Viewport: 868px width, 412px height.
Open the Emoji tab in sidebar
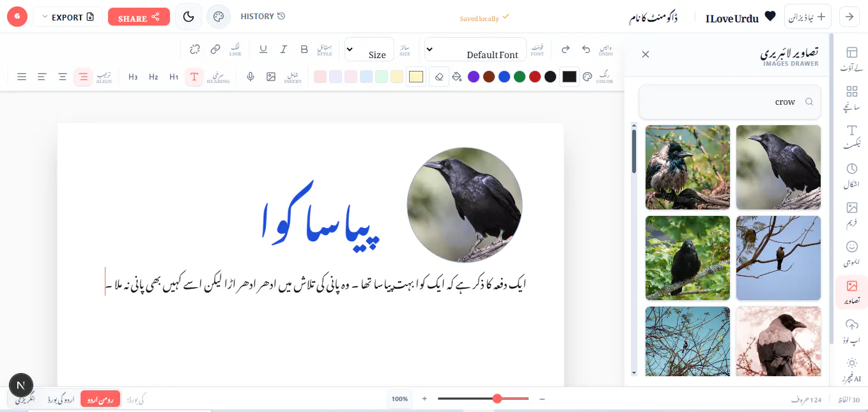pyautogui.click(x=851, y=254)
